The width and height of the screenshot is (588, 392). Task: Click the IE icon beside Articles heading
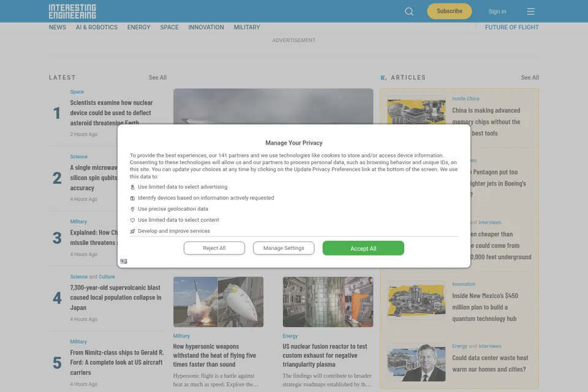(x=383, y=78)
